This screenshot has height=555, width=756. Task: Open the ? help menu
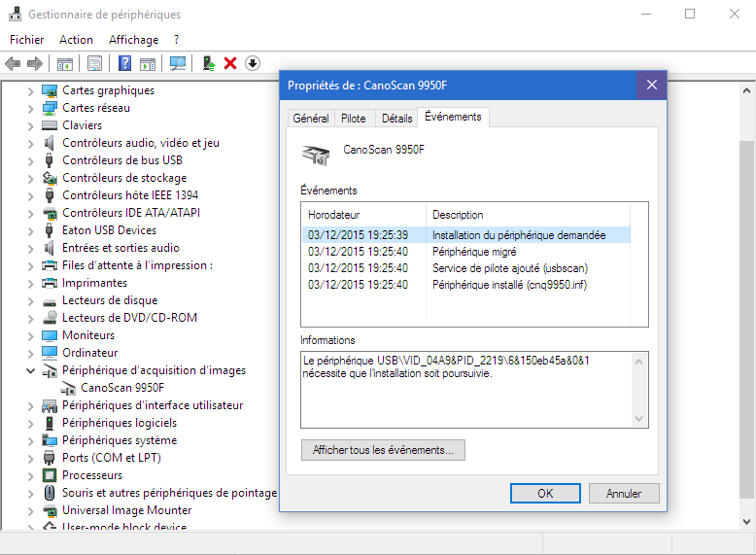pyautogui.click(x=177, y=40)
